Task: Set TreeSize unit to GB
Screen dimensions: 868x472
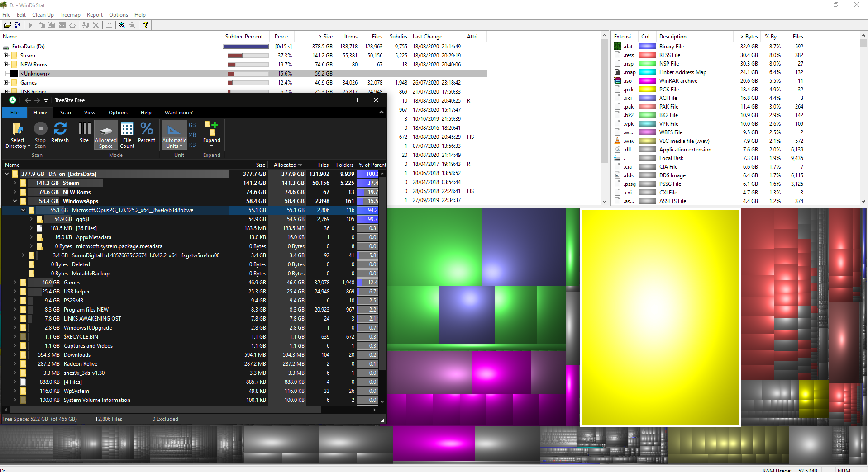Action: pyautogui.click(x=192, y=125)
